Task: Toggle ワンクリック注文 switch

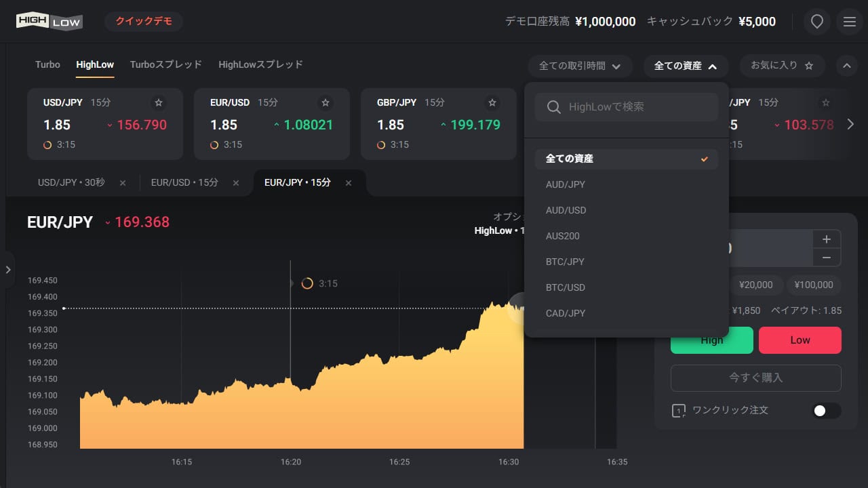Action: [x=827, y=411]
